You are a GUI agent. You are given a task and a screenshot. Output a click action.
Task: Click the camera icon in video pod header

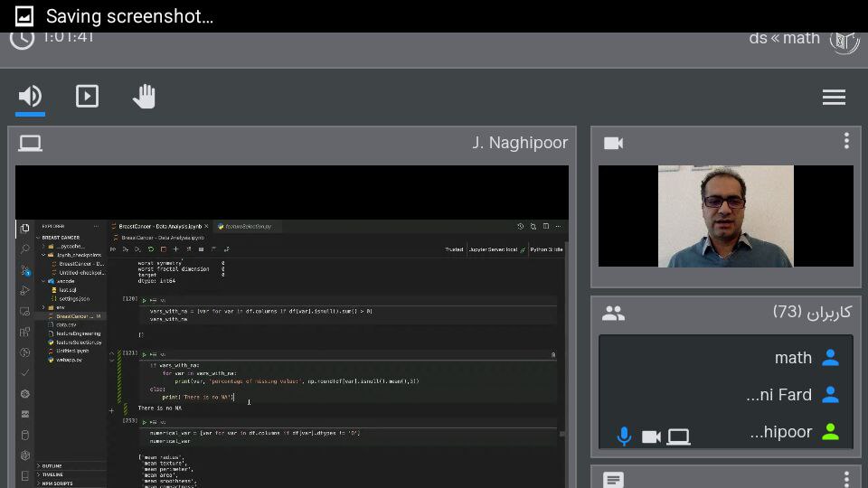613,144
